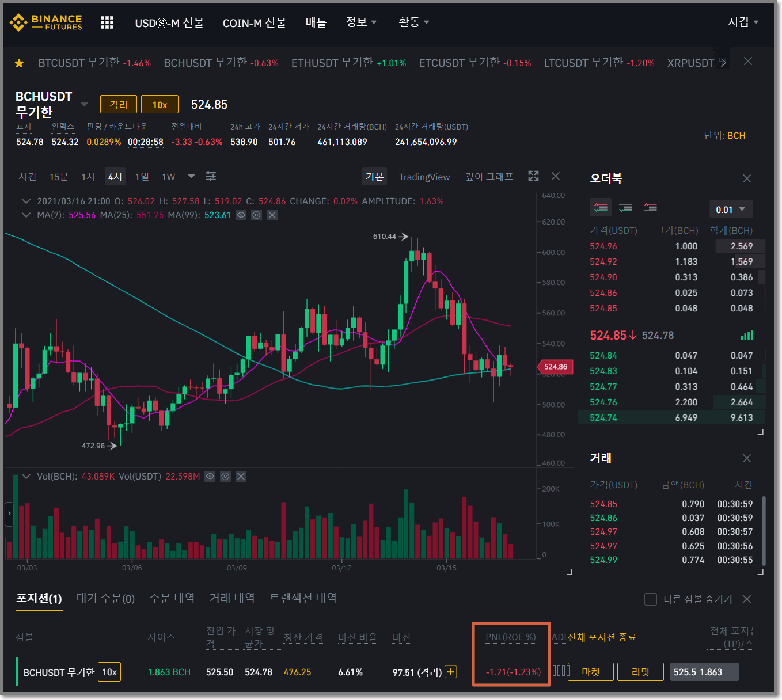This screenshot has width=782, height=700.
Task: Close the trades panel
Action: click(747, 458)
